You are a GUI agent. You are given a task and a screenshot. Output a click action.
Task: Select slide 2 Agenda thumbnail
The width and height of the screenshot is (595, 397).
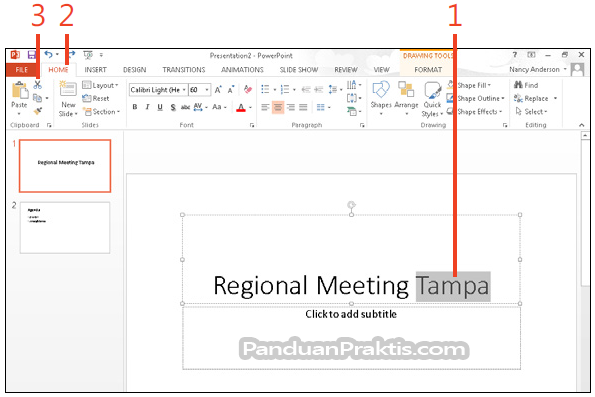(65, 227)
